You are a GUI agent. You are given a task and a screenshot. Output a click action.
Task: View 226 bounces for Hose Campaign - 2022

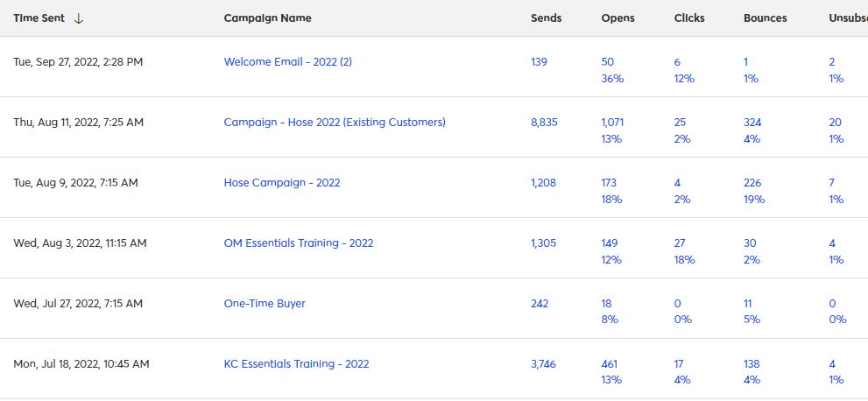click(x=752, y=182)
